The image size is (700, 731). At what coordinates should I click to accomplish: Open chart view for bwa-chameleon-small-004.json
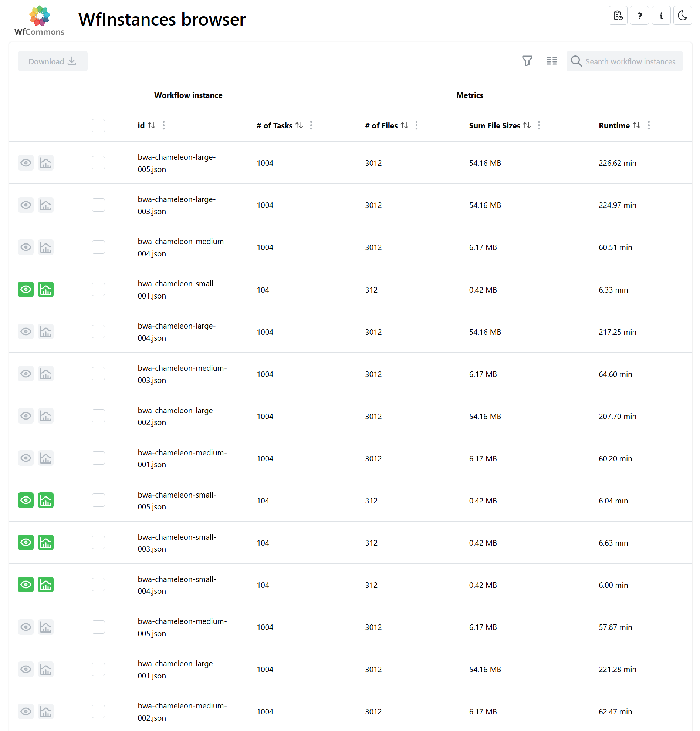point(46,584)
